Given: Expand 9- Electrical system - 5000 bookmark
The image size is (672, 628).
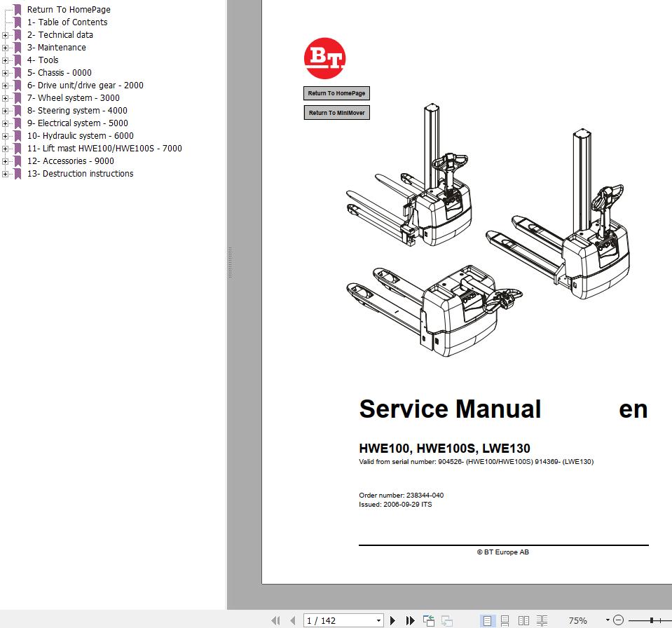Looking at the screenshot, I should [x=5, y=123].
